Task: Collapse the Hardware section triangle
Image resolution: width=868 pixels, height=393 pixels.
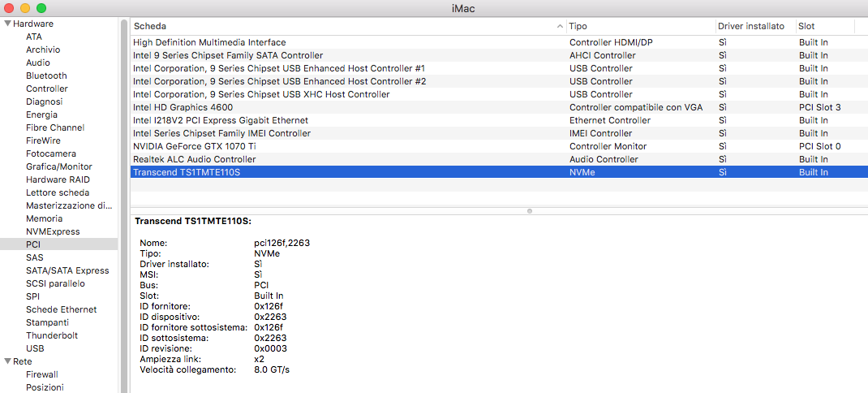Action: pyautogui.click(x=7, y=24)
